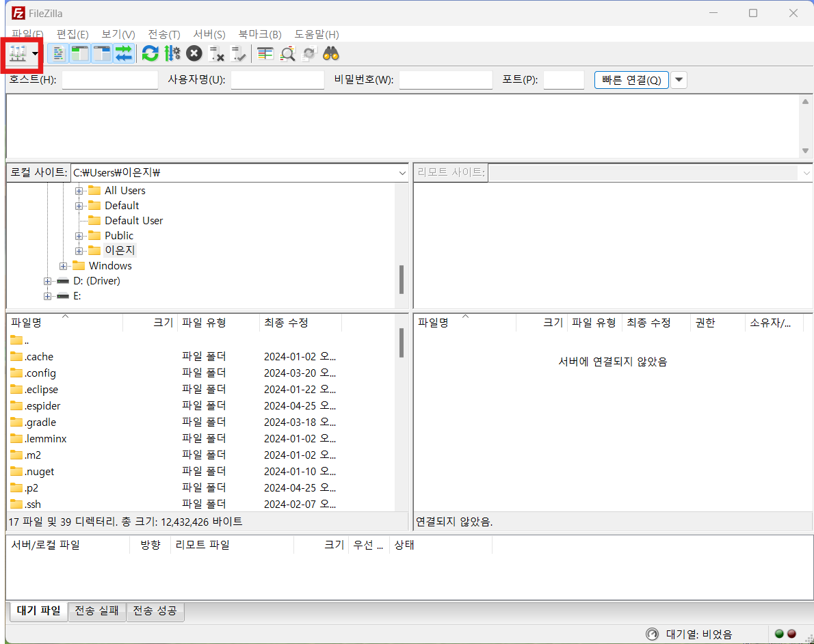This screenshot has height=644, width=814.
Task: Click the binoculars file search icon
Action: point(330,53)
